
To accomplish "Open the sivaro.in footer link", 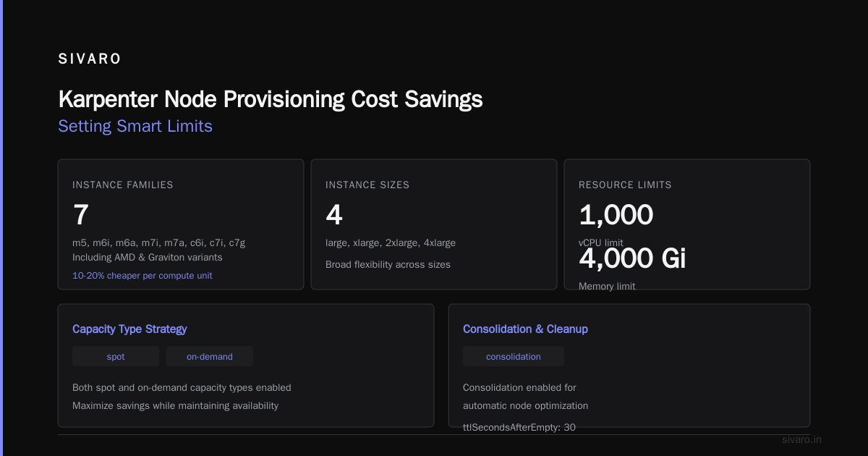I will click(x=802, y=439).
